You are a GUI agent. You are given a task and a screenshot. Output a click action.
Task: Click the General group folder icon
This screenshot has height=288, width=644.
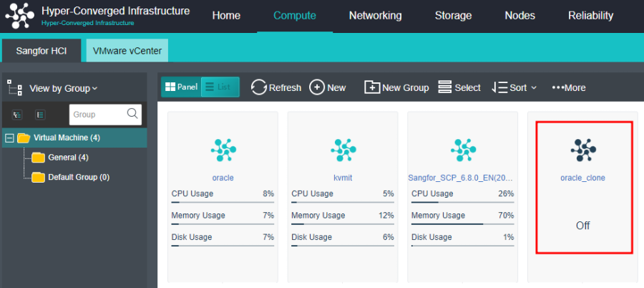(x=38, y=158)
